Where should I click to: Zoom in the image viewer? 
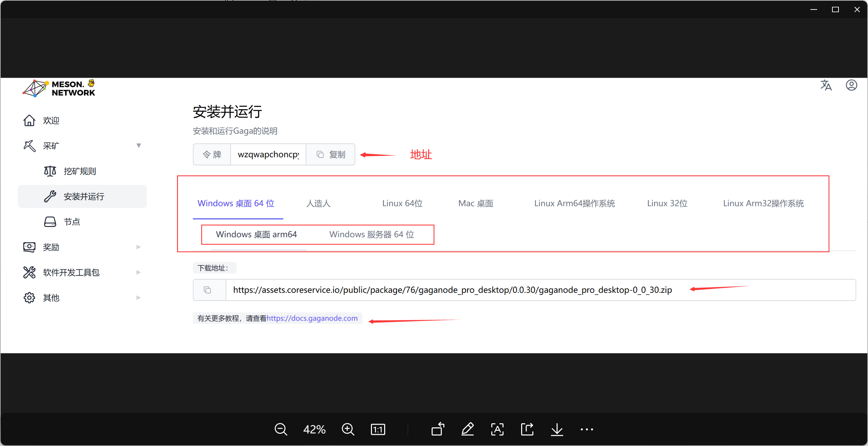tap(348, 429)
